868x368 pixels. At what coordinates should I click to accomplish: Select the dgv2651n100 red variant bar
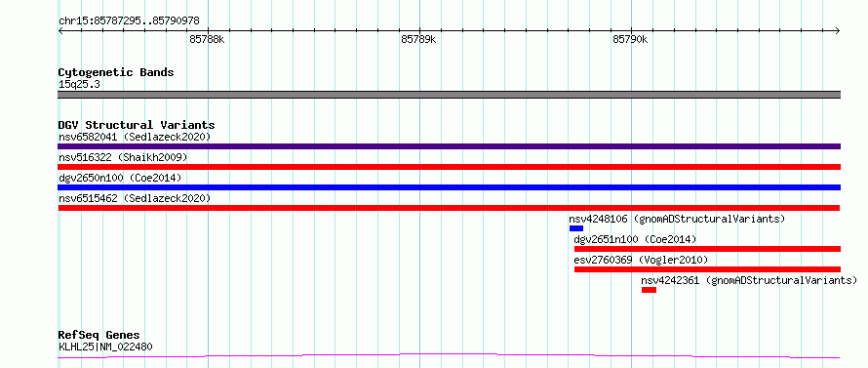(x=707, y=249)
